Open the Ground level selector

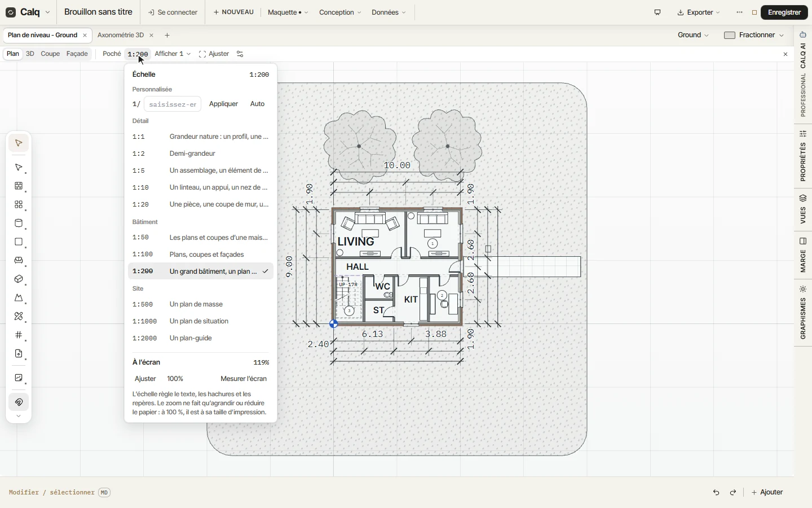point(694,35)
